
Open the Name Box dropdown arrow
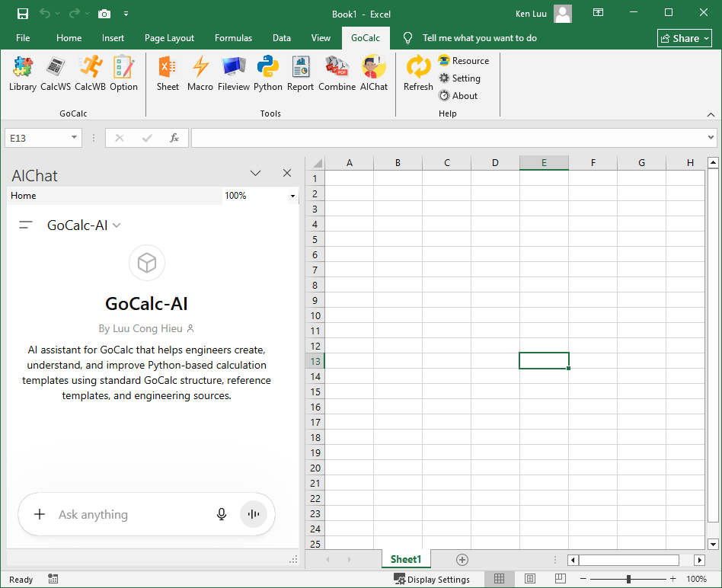click(74, 137)
